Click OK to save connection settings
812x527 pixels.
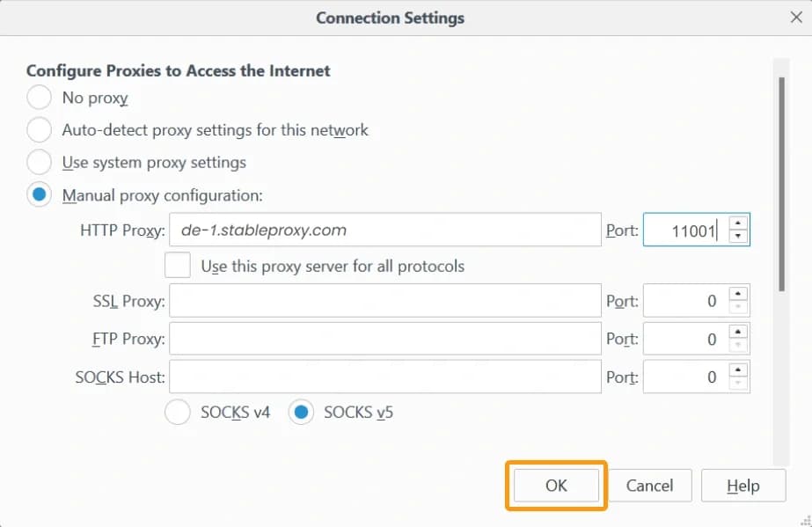[x=555, y=485]
